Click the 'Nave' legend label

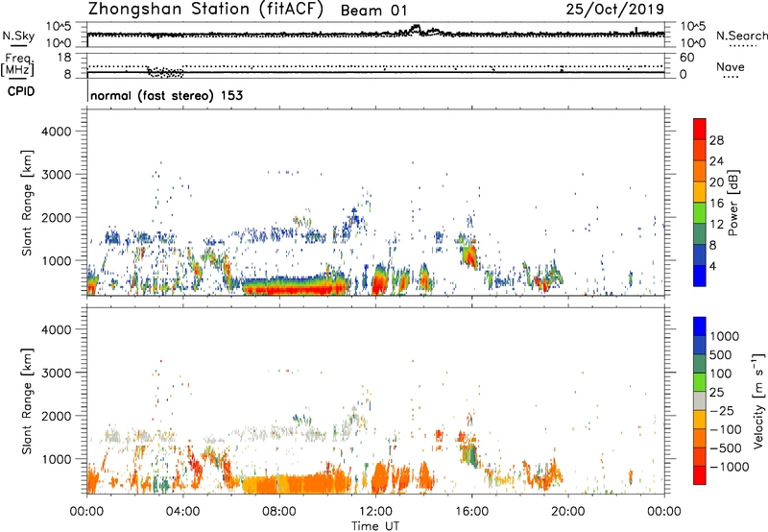[731, 66]
